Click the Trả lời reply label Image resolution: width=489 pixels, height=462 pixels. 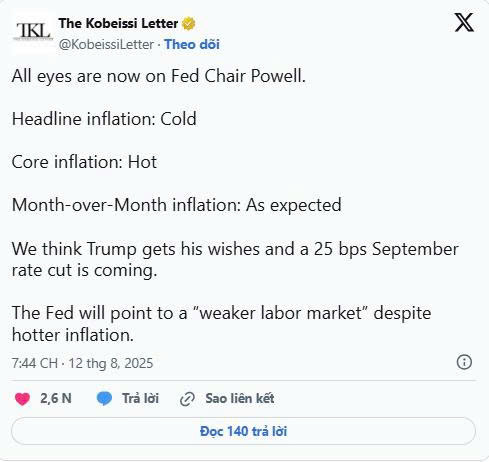tap(140, 399)
